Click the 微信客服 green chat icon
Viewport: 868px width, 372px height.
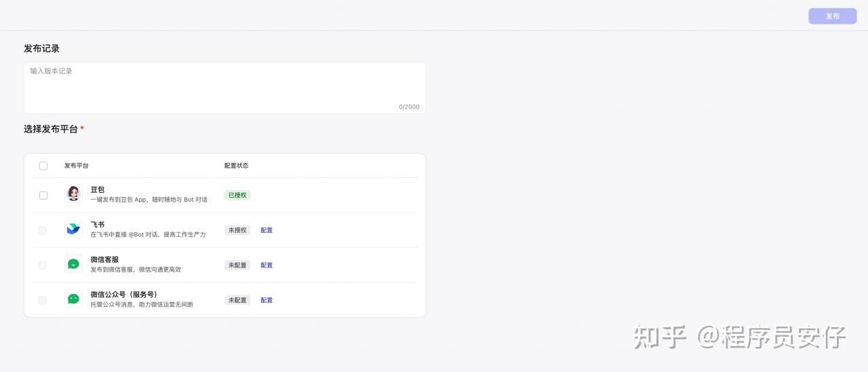click(x=73, y=264)
